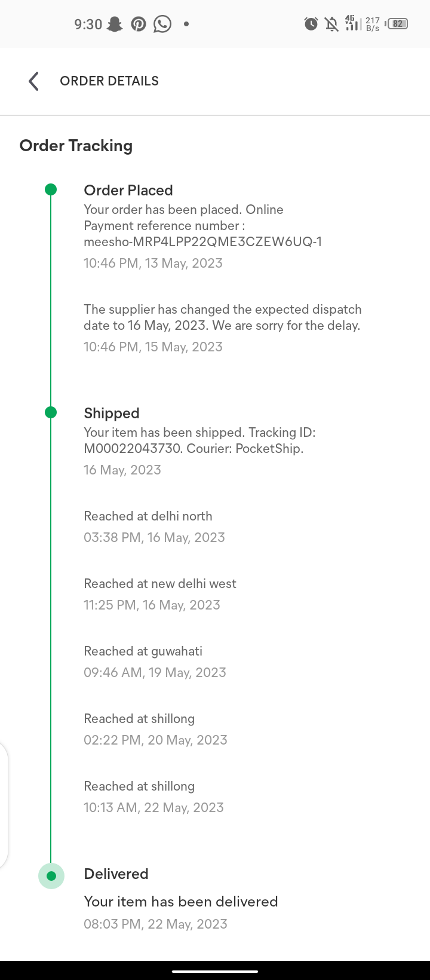Screen dimensions: 430x980
Task: Tap the Delivered timeline marker dot
Action: pyautogui.click(x=51, y=876)
